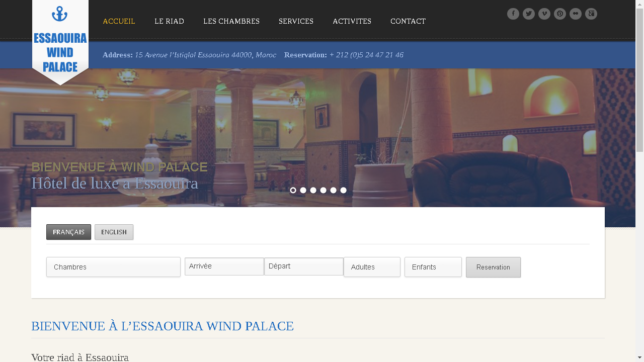Screen dimensions: 644x362
Task: Switch to the English language tab
Action: pyautogui.click(x=114, y=232)
